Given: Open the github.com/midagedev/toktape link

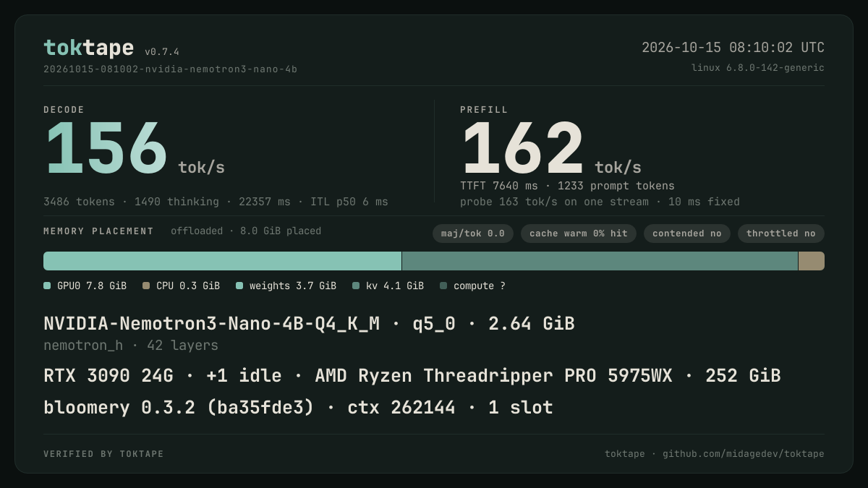Looking at the screenshot, I should pos(744,454).
